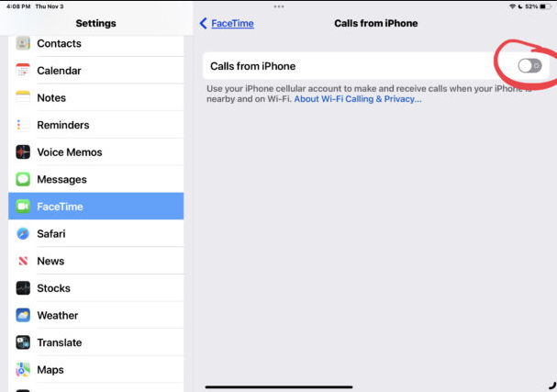
Task: Open Weather settings in the sidebar
Action: click(x=96, y=315)
